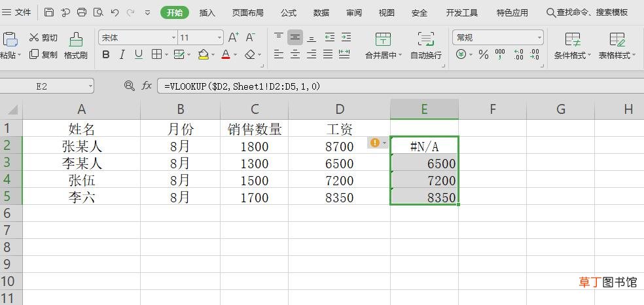
Task: Click the 粘贴 paste icon
Action: (10, 39)
